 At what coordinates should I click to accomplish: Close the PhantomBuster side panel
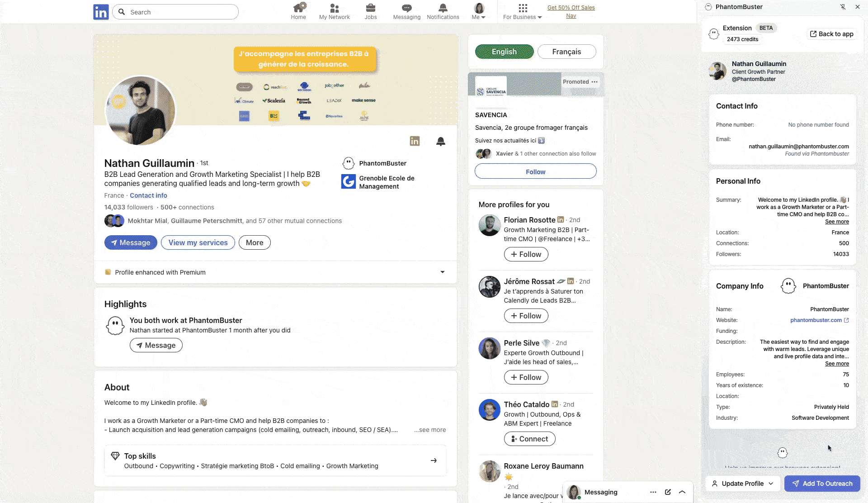point(858,7)
